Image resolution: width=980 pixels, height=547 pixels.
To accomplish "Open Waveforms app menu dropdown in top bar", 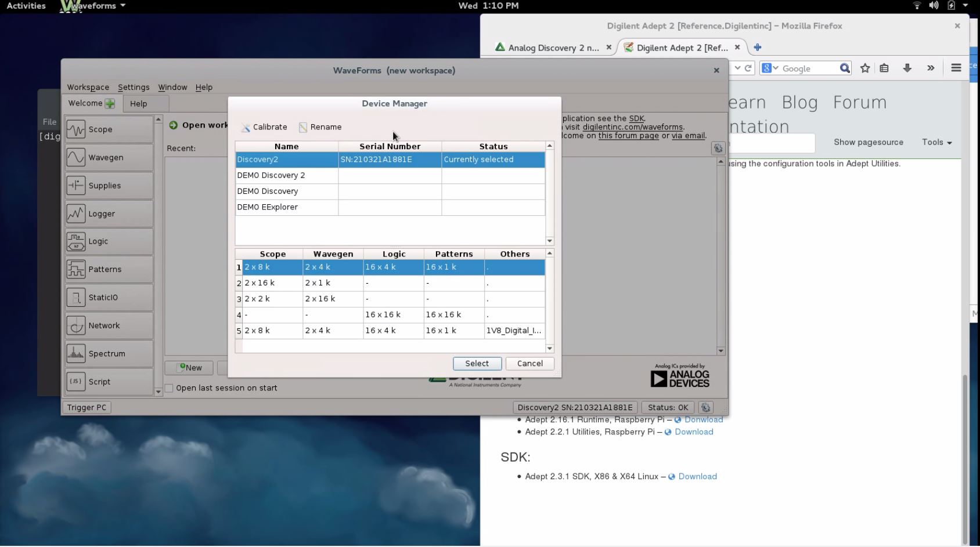I will (x=93, y=6).
